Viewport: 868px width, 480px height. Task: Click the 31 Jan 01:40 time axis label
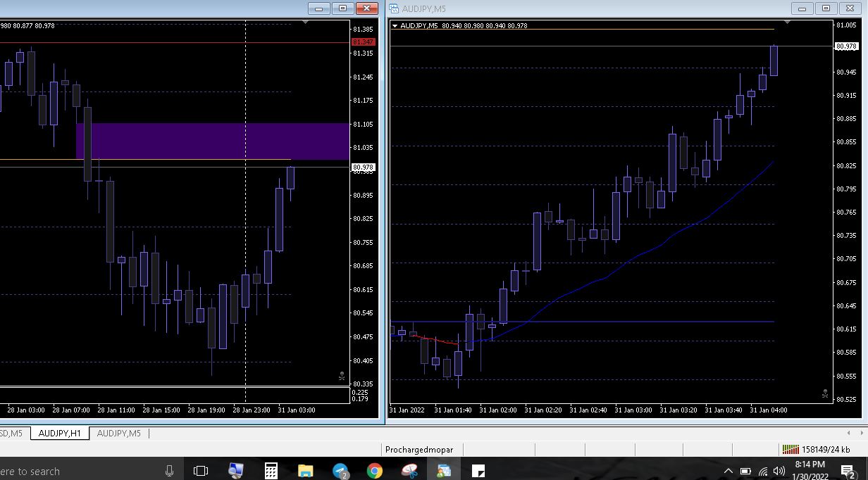[x=453, y=410]
